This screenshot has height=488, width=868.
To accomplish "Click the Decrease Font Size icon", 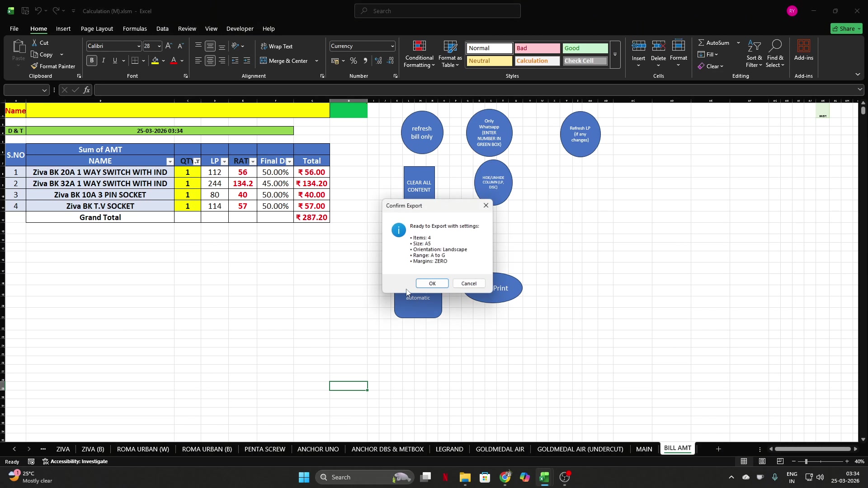I will coord(180,46).
